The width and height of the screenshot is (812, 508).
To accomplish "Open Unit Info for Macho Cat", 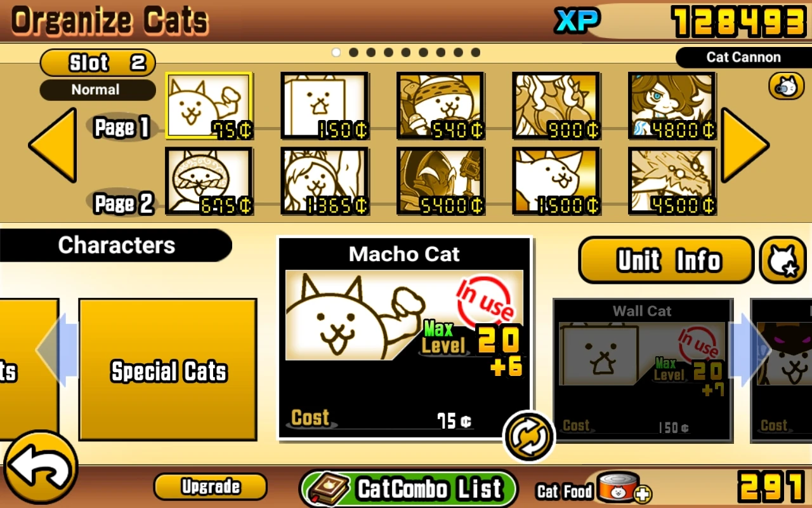I will click(667, 260).
